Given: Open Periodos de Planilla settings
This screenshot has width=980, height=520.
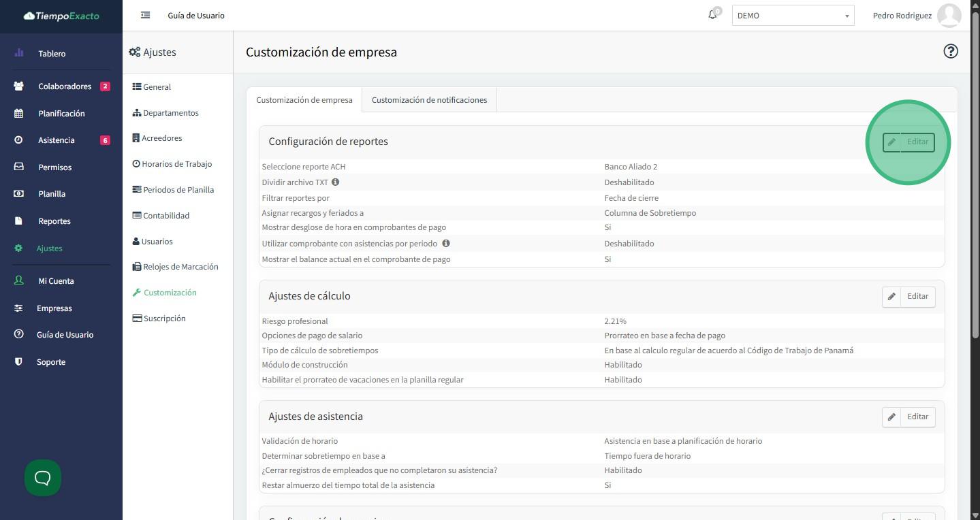Looking at the screenshot, I should pos(173,190).
